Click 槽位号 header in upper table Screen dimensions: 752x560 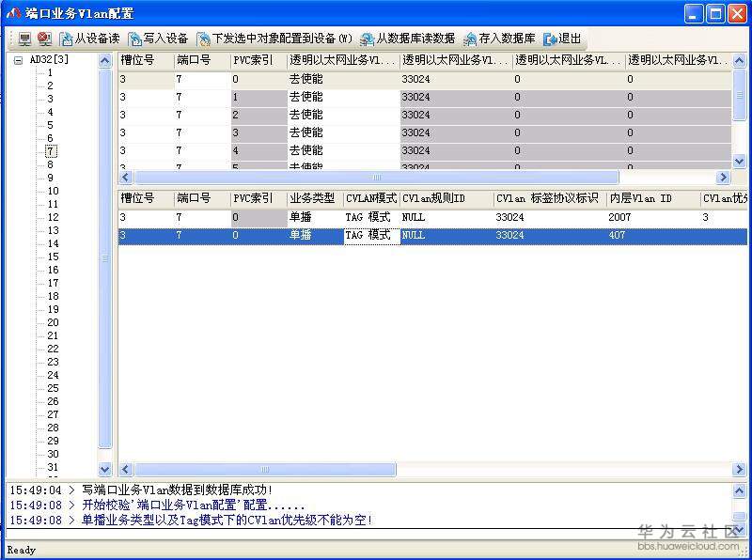(146, 60)
